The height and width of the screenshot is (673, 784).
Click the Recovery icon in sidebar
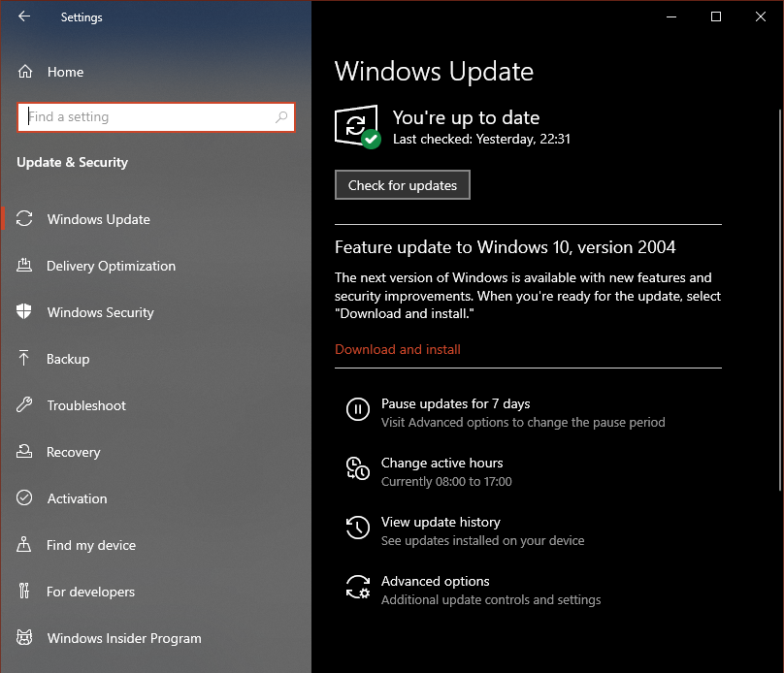click(24, 451)
